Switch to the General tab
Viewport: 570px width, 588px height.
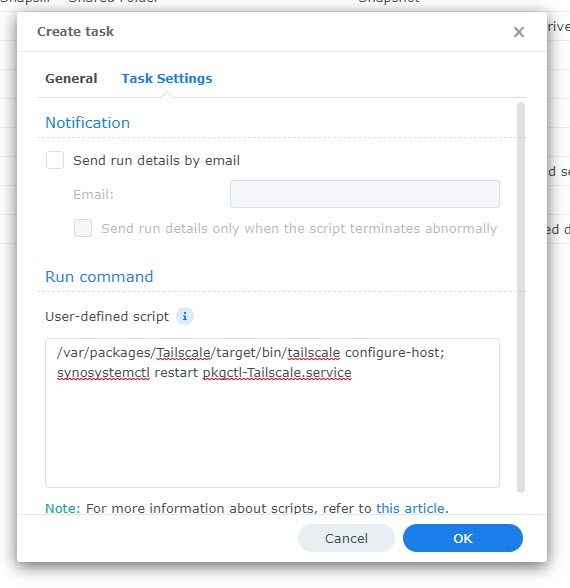click(x=71, y=79)
